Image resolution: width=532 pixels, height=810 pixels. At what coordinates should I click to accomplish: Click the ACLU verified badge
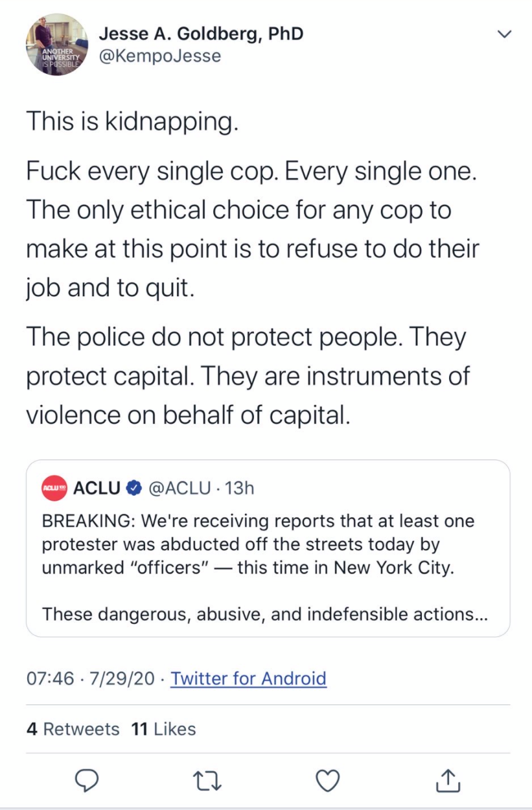(x=134, y=488)
